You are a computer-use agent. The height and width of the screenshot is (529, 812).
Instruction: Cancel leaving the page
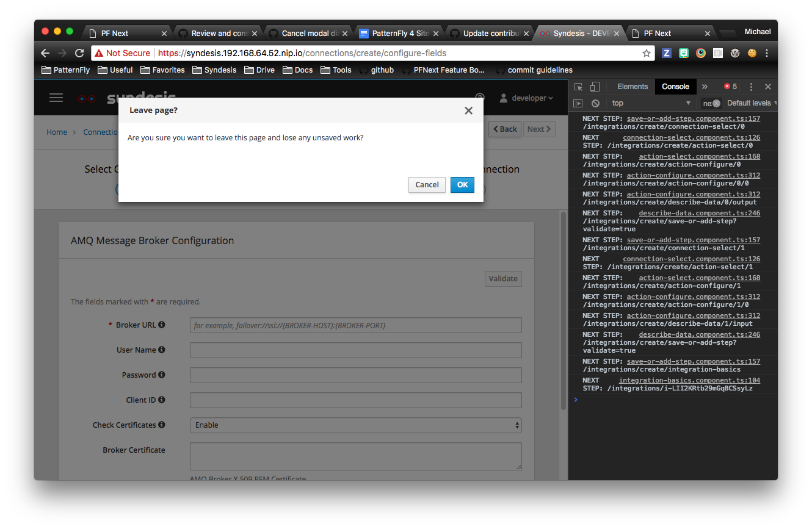[x=427, y=185]
